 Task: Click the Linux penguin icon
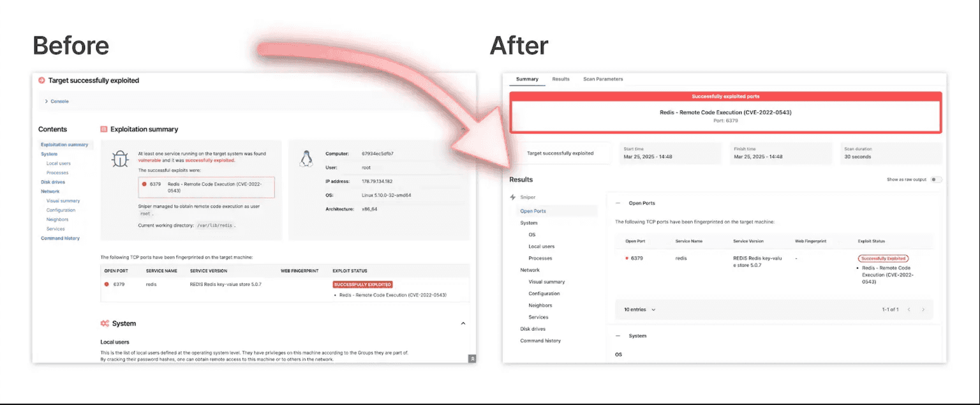click(306, 158)
